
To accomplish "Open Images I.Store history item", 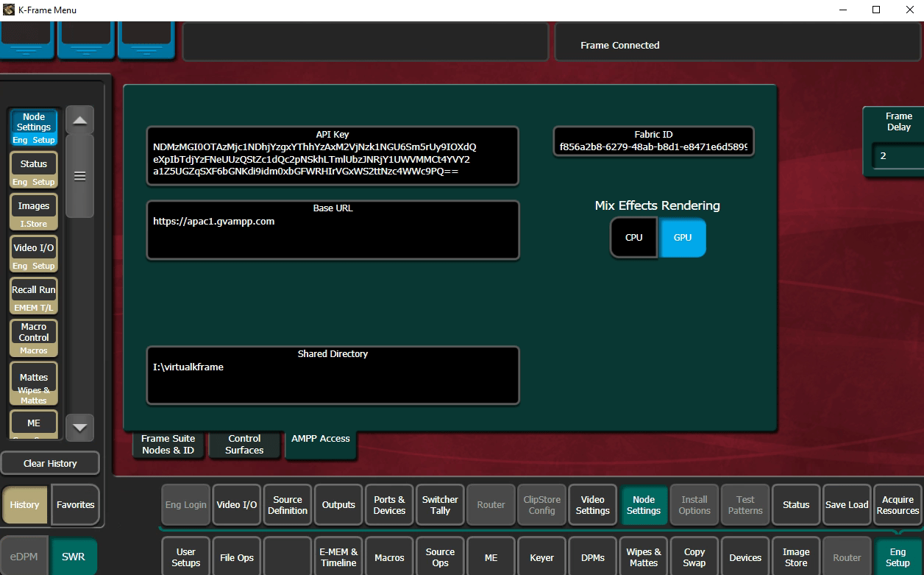I will coord(34,211).
